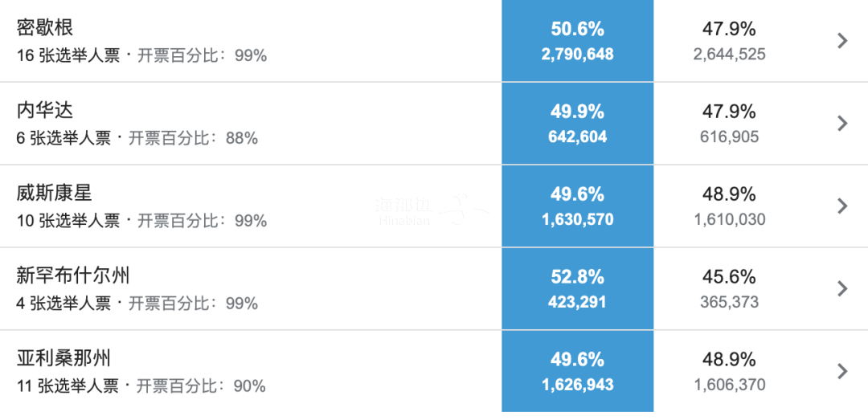Screen dimensions: 868x420
Task: Click the 2,644,525 vote count
Action: click(729, 55)
